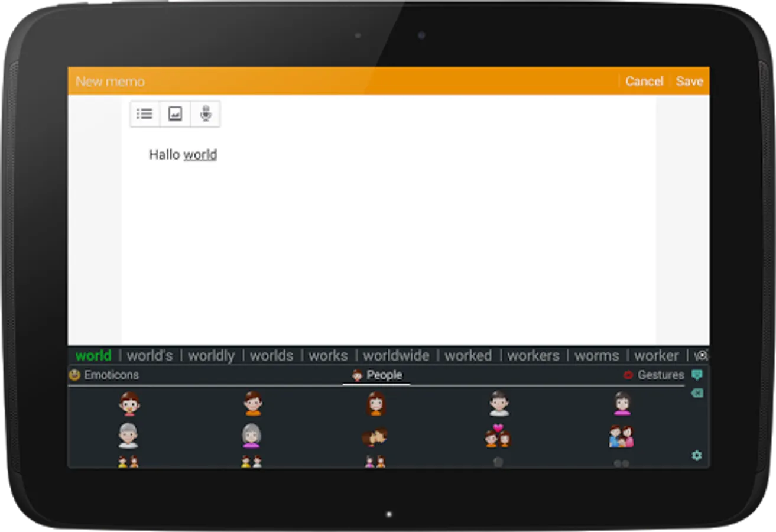Choose the suggestion "worldly"
This screenshot has height=532, width=776.
(x=211, y=355)
